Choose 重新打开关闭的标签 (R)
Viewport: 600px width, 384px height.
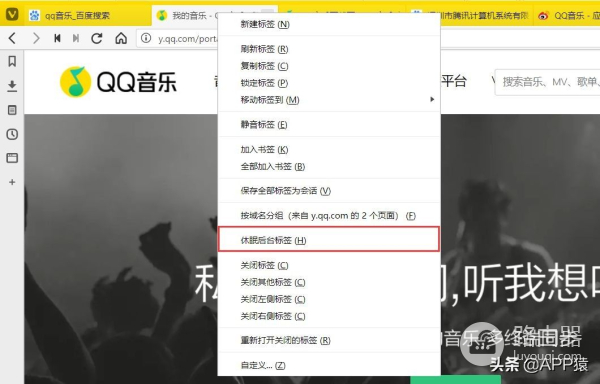coord(329,340)
